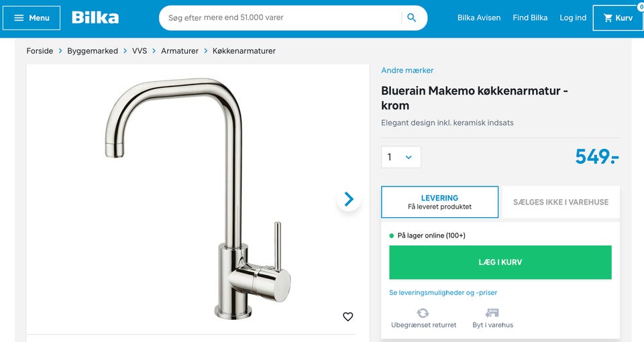644x342 pixels.
Task: Click Log ind in header
Action: (573, 18)
